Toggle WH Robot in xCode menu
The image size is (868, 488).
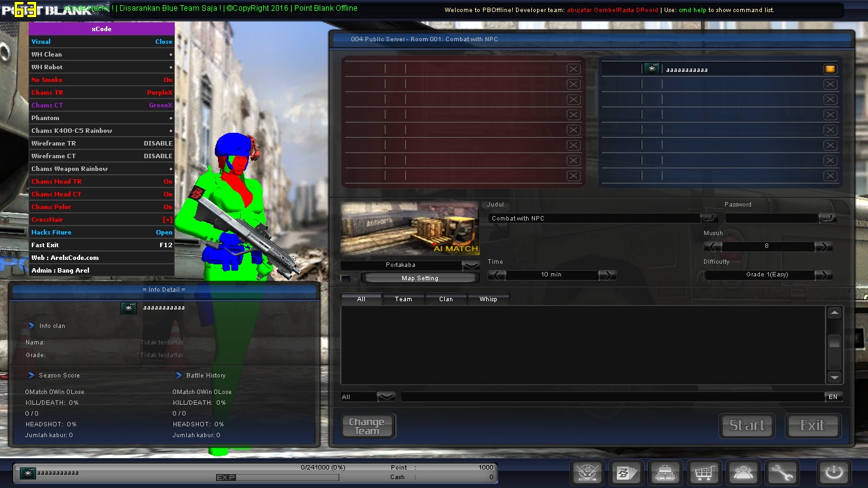click(x=102, y=67)
